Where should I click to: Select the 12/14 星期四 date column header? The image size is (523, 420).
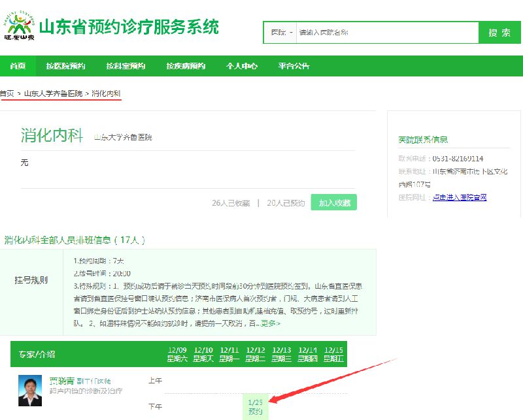coord(307,354)
